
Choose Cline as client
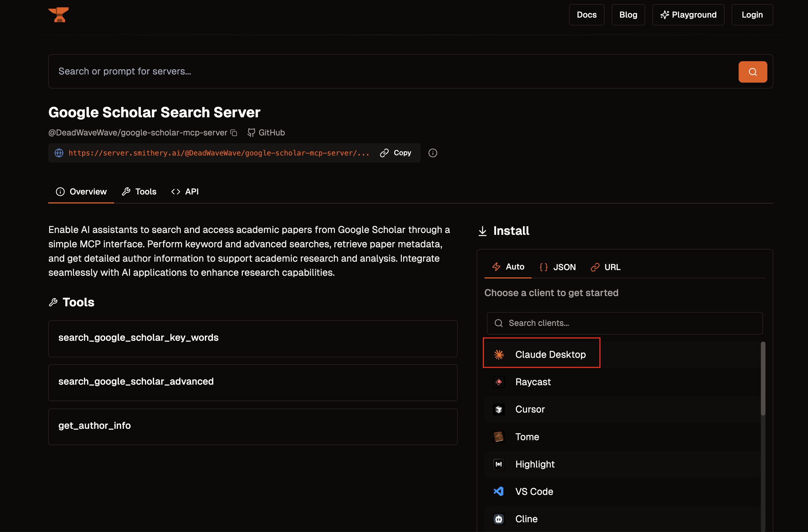pos(622,519)
